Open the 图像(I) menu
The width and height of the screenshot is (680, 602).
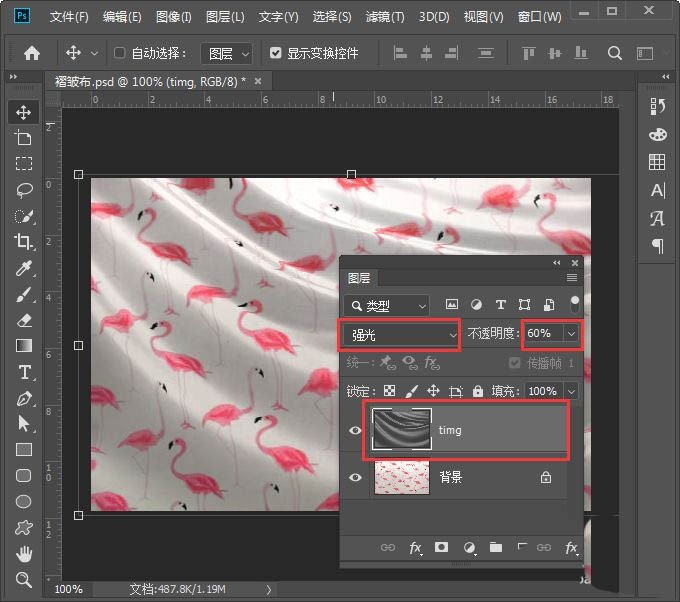173,17
